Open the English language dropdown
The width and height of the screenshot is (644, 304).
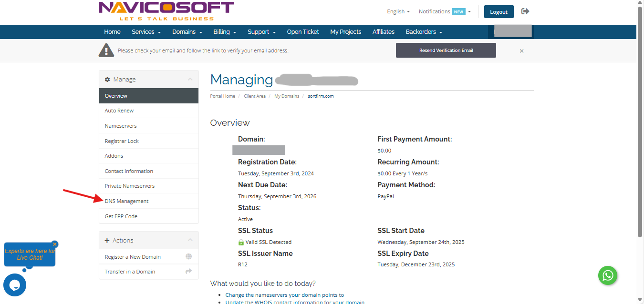pos(398,11)
